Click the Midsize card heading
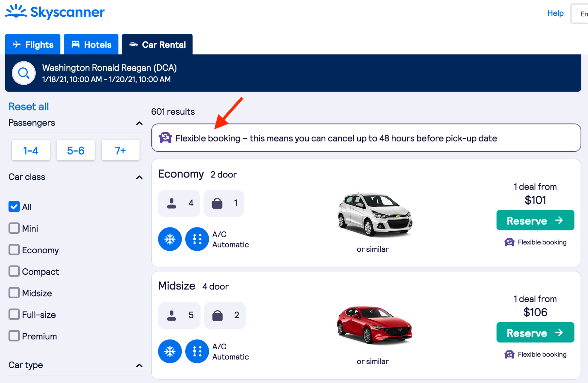 click(x=177, y=286)
